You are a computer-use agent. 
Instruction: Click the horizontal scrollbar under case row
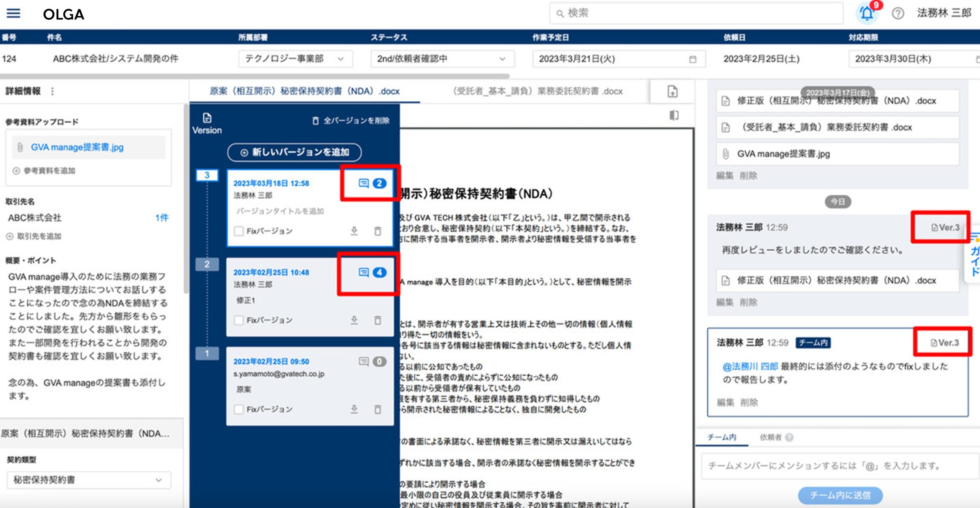(255, 76)
